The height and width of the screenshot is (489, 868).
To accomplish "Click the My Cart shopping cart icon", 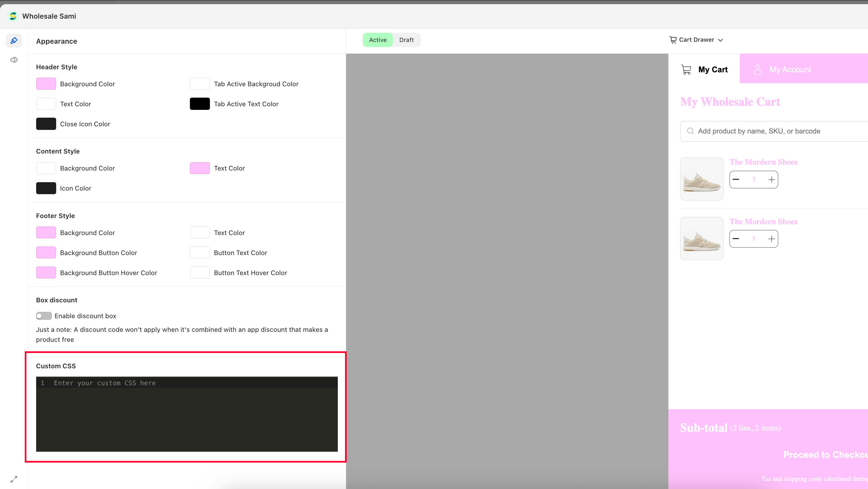I will click(686, 70).
